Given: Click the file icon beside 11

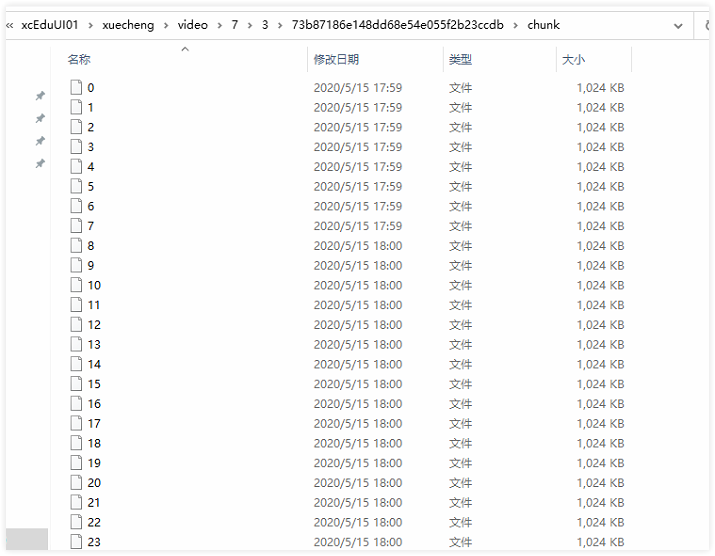Looking at the screenshot, I should (x=76, y=305).
